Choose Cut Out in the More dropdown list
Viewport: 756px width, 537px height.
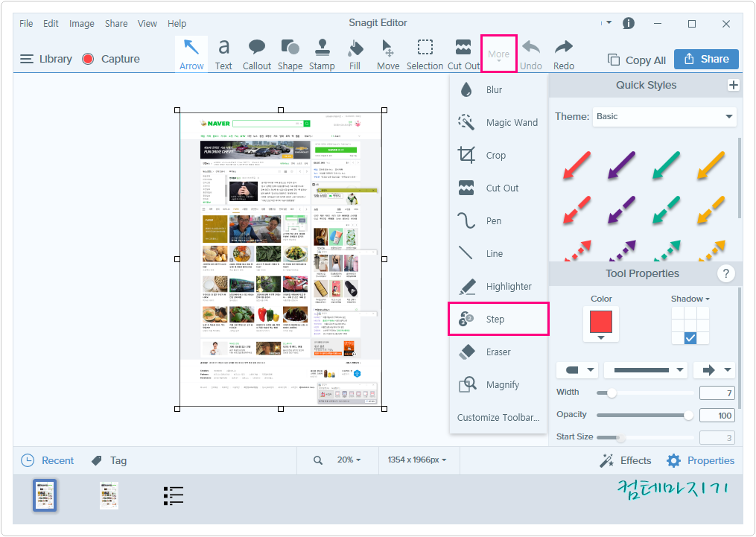(498, 188)
